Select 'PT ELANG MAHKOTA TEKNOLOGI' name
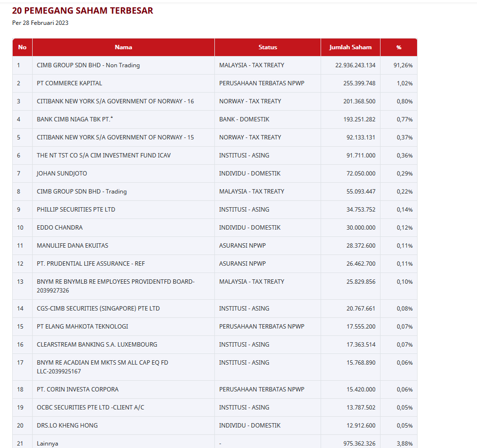The width and height of the screenshot is (477, 448). [82, 326]
